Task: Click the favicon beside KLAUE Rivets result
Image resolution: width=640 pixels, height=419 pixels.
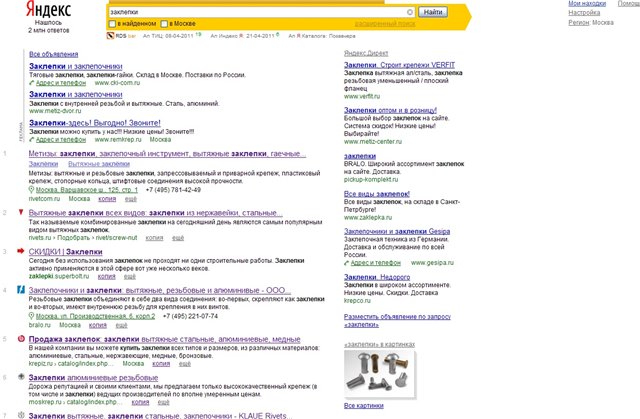Action: tap(21, 415)
